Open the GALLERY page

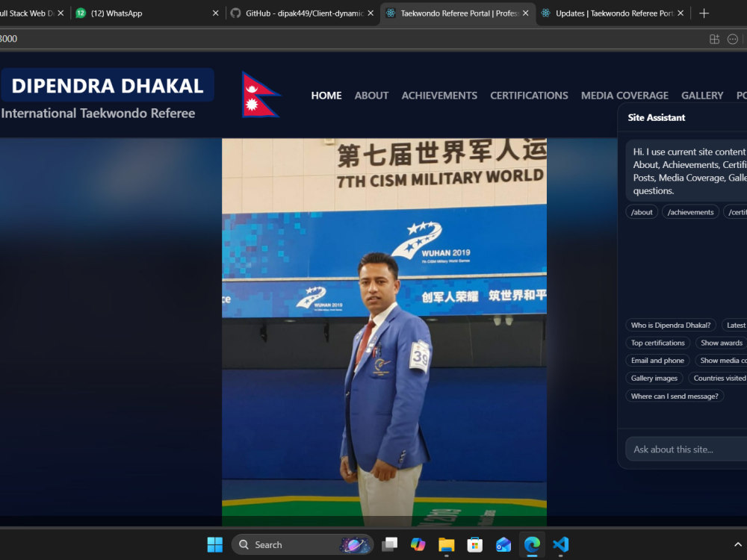(x=702, y=96)
